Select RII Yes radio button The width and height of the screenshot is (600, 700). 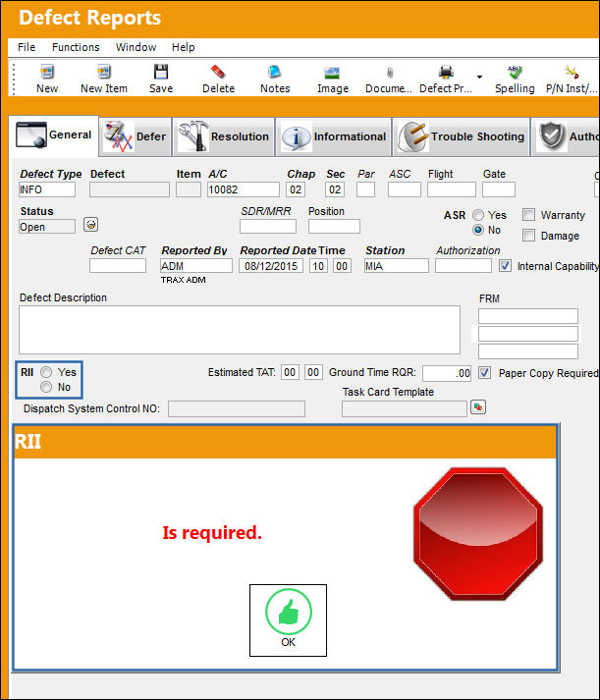(x=46, y=372)
